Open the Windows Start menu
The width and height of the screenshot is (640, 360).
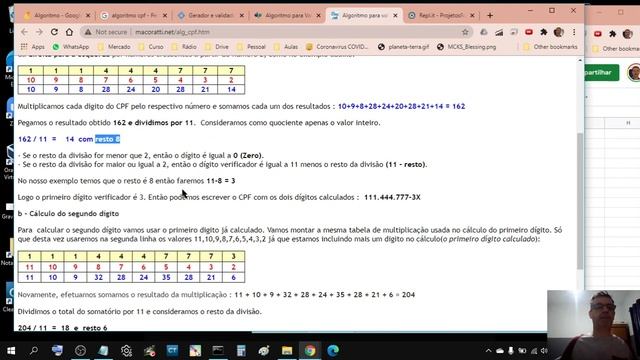pos(11,350)
